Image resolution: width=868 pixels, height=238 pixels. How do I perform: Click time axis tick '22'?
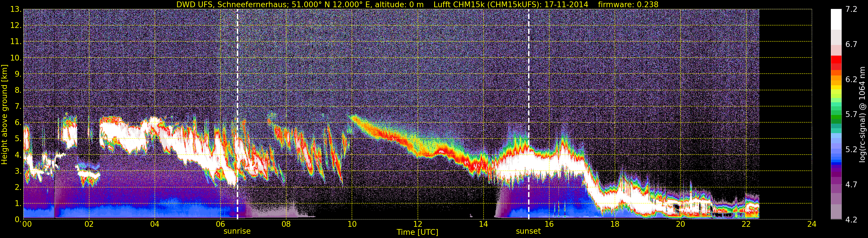tap(746, 224)
